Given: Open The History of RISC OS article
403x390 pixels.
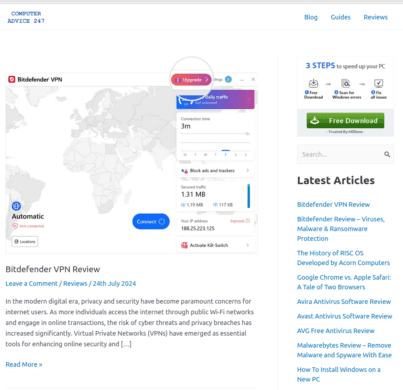Looking at the screenshot, I should [343, 258].
